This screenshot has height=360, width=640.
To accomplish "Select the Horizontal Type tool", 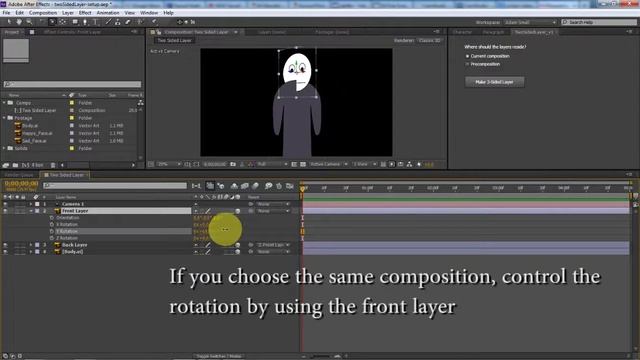I will [x=95, y=22].
